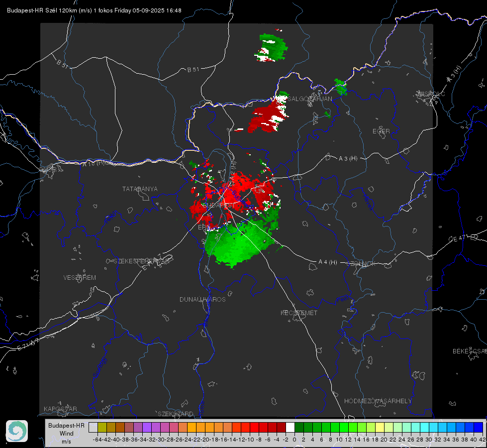Screen dimensions: 487x448
Task: Click the SALGOTARJAN city label
Action: tap(309, 99)
